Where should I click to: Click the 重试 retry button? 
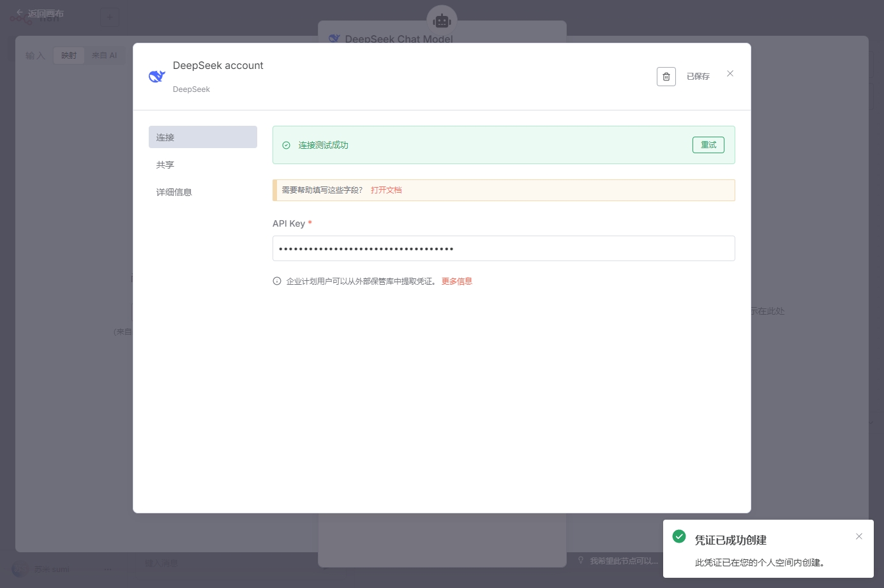click(708, 145)
